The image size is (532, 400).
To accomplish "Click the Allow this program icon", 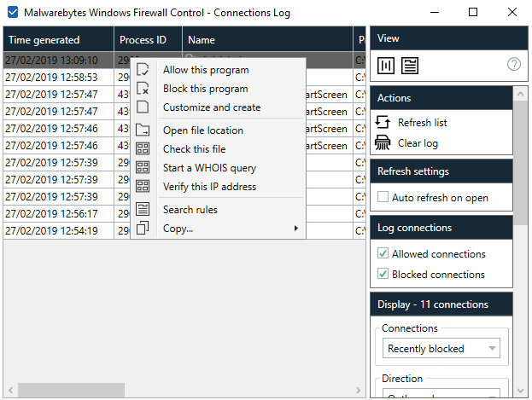I will (143, 69).
